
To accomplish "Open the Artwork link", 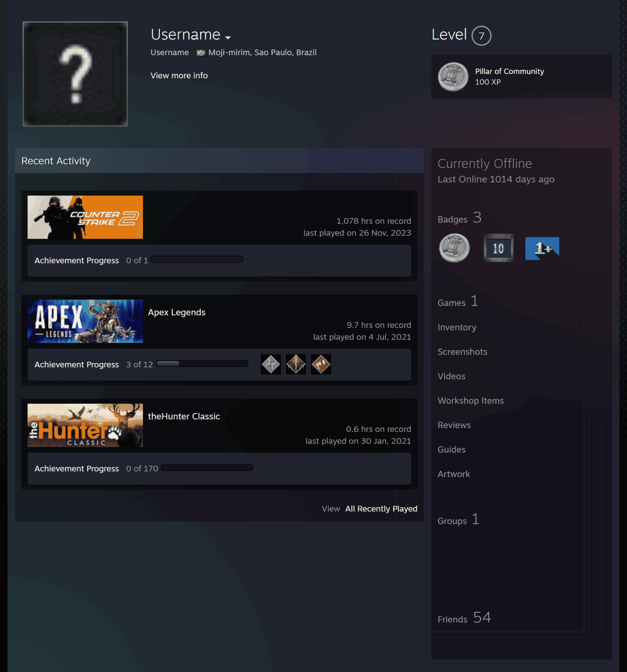I will [x=454, y=474].
